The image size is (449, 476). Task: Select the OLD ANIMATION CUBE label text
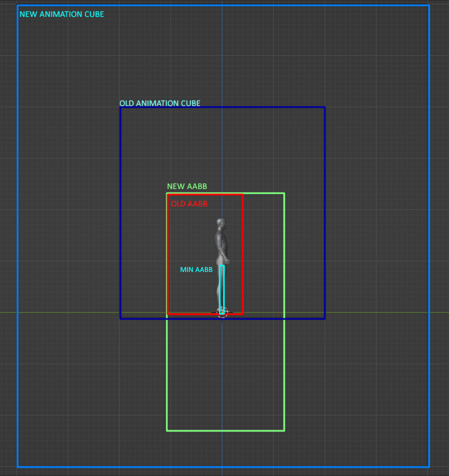160,103
